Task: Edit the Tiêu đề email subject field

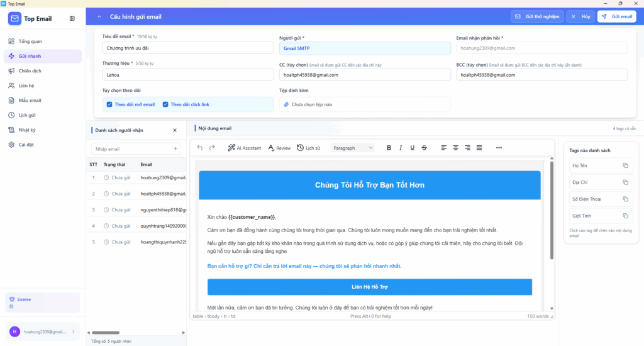Action: tap(187, 48)
